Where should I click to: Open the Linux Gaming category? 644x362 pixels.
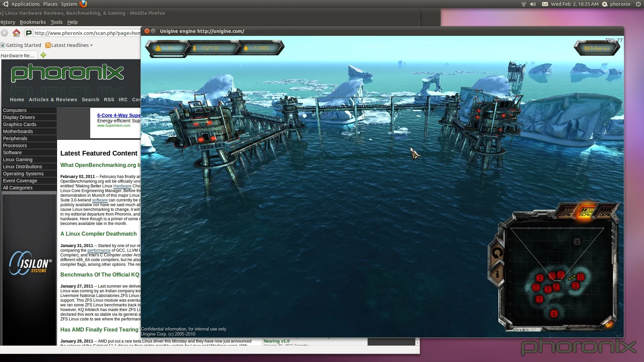point(29,160)
